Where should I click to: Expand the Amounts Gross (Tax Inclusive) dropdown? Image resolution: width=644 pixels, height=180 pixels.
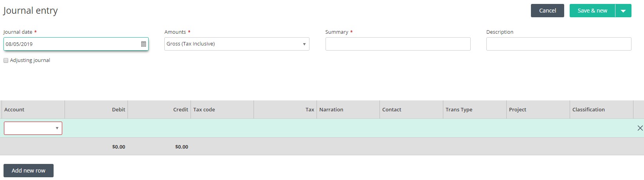(236, 44)
